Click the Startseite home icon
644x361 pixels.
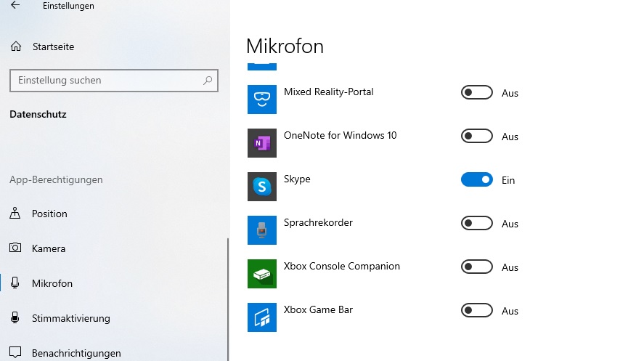click(16, 46)
